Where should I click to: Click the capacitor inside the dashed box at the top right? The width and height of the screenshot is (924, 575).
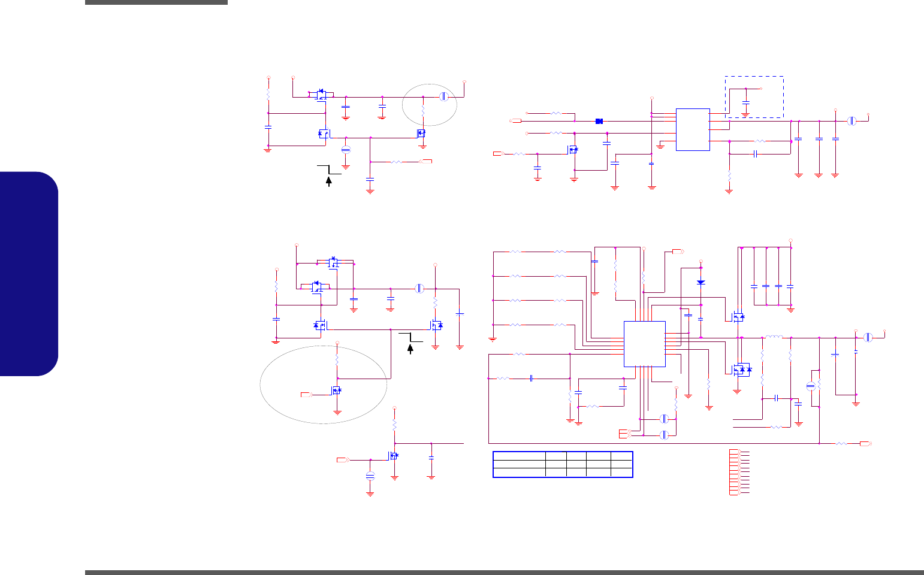click(x=745, y=104)
